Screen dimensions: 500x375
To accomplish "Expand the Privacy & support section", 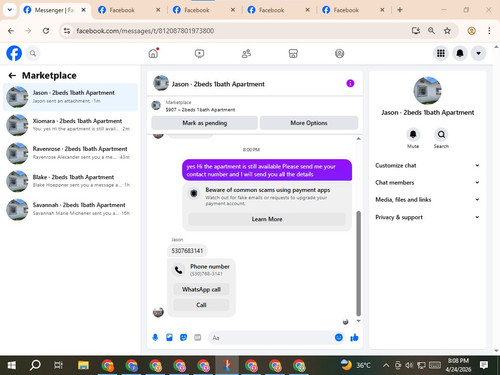I will 427,217.
